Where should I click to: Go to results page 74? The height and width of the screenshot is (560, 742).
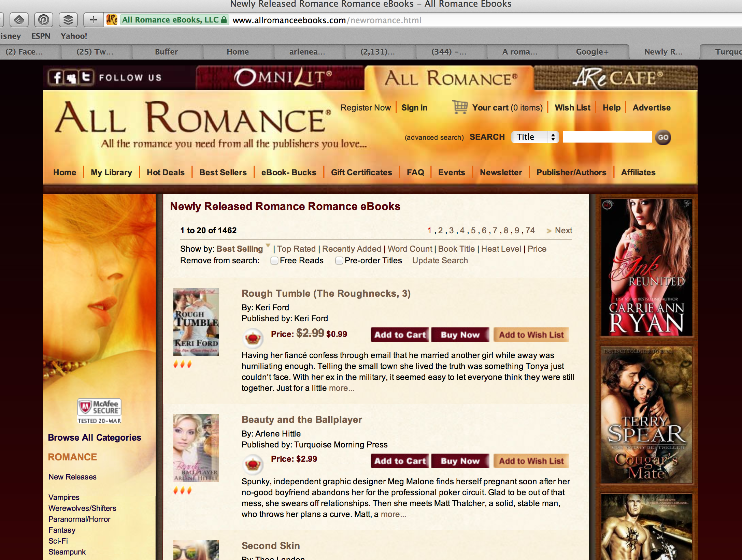point(530,230)
